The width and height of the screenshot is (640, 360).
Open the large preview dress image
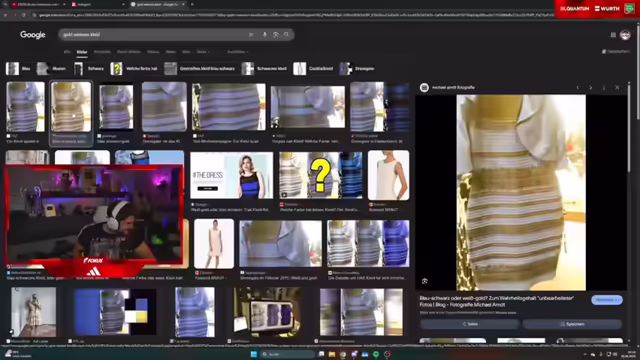click(521, 193)
